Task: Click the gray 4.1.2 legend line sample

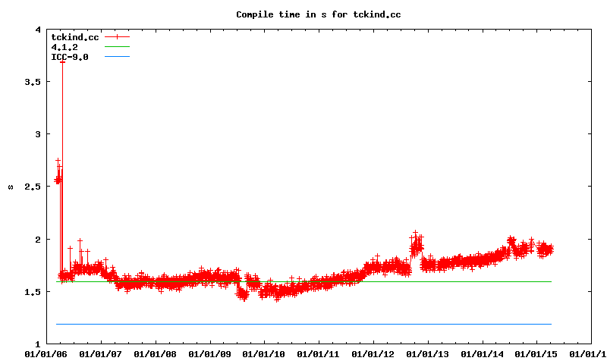Action: tap(118, 47)
